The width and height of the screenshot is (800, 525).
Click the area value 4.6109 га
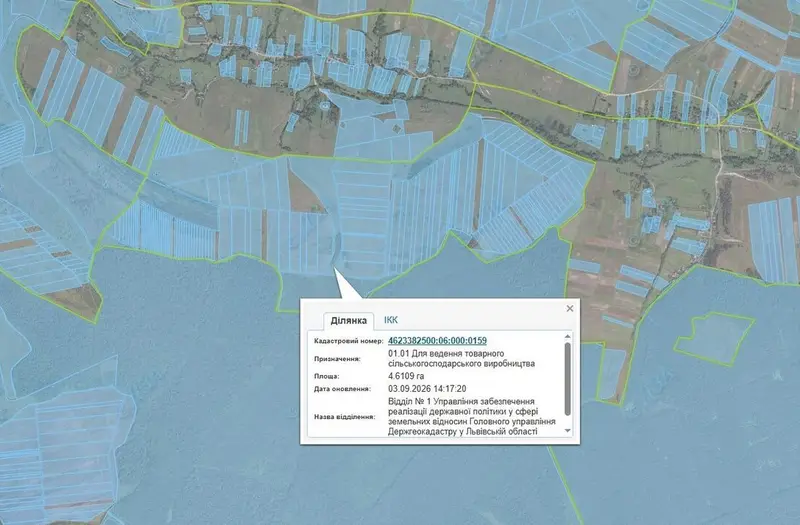tap(406, 376)
